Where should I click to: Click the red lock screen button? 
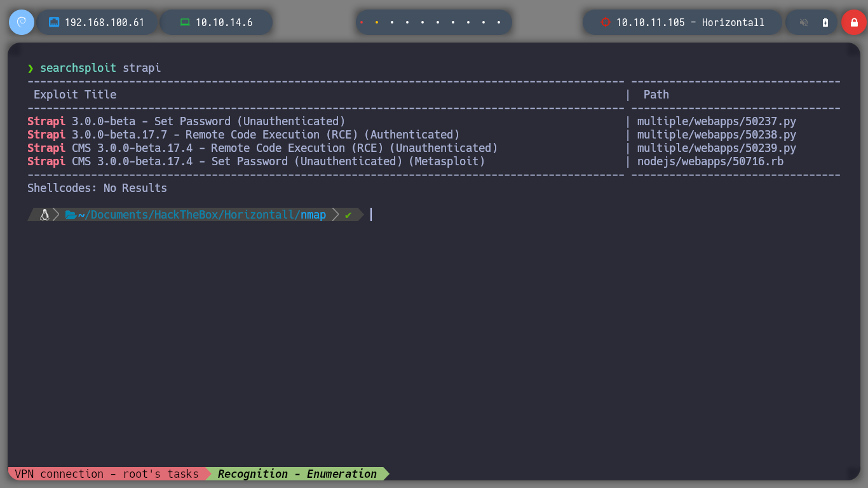click(x=854, y=22)
